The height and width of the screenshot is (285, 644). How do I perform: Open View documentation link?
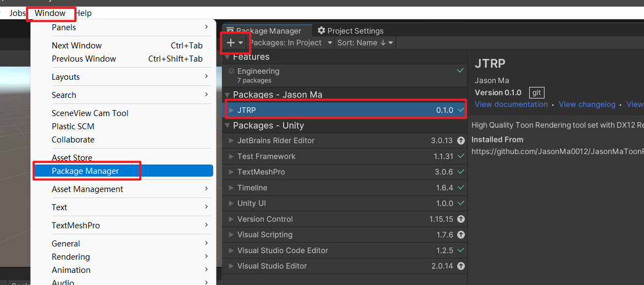[512, 105]
